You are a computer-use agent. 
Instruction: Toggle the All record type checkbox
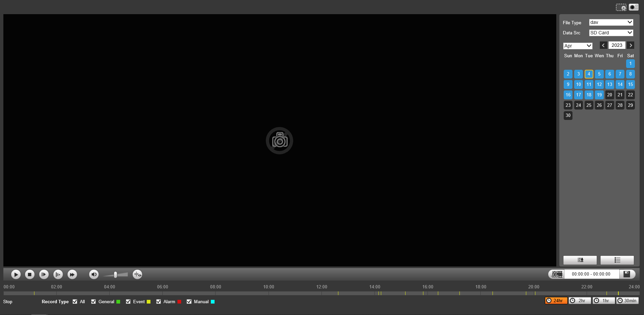[x=75, y=302]
